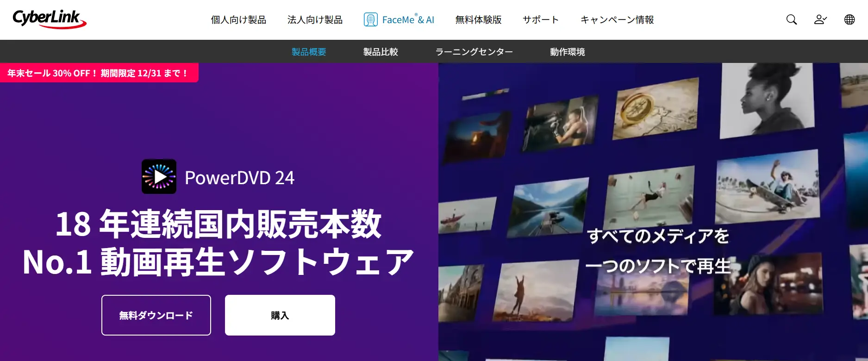Click the CyberLink logo
Screen dimensions: 868x361
(50, 19)
